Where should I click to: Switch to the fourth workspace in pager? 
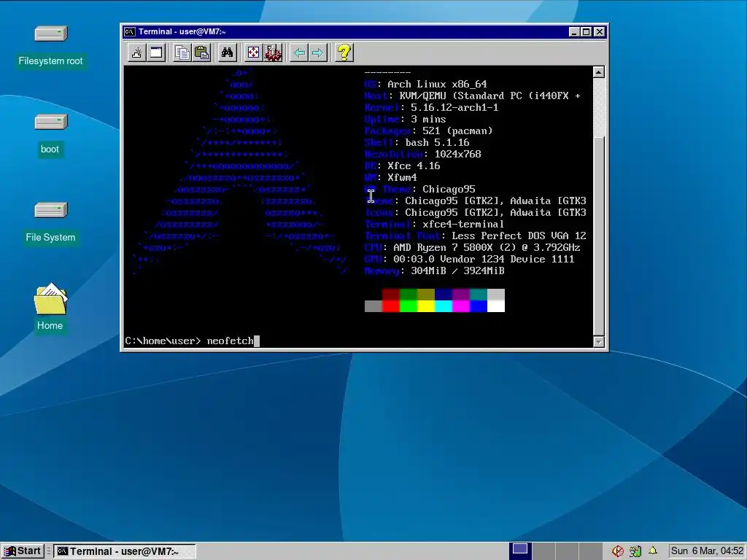tap(590, 551)
